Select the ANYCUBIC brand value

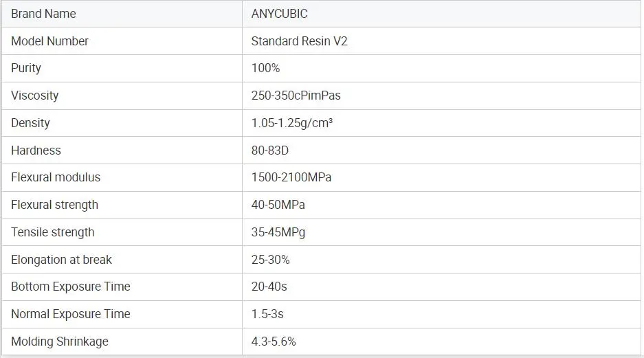pos(280,14)
